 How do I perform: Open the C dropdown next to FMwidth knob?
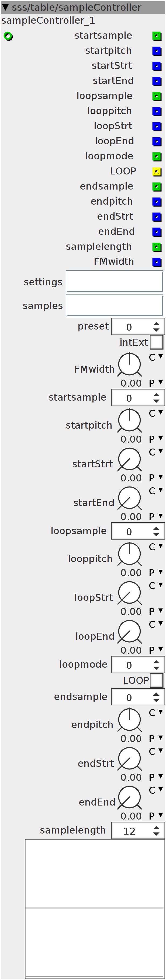coord(156,357)
